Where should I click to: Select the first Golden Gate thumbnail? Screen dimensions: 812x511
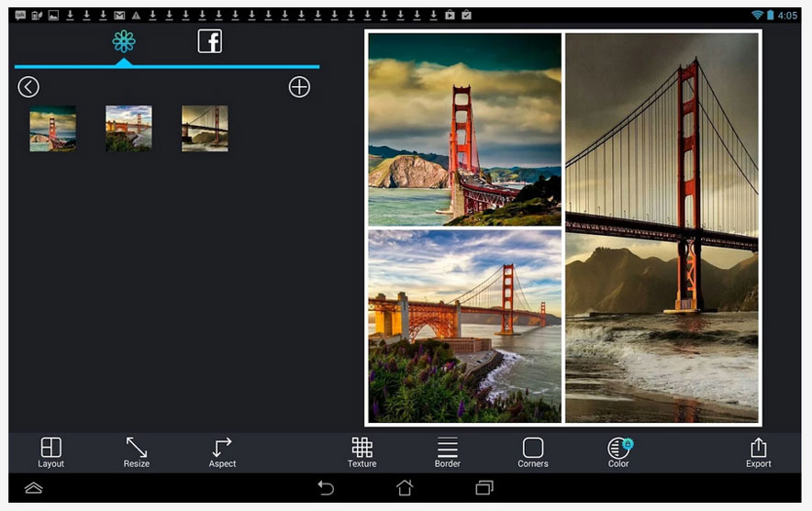53,128
